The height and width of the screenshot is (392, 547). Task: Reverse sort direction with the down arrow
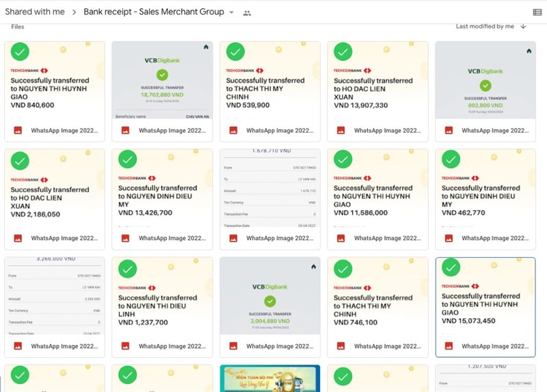coord(523,26)
